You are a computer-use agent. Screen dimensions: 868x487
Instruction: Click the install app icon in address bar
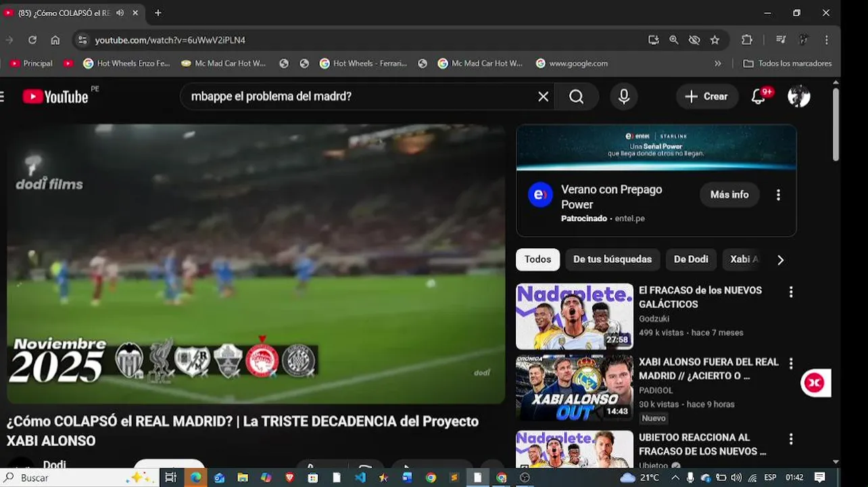[653, 40]
